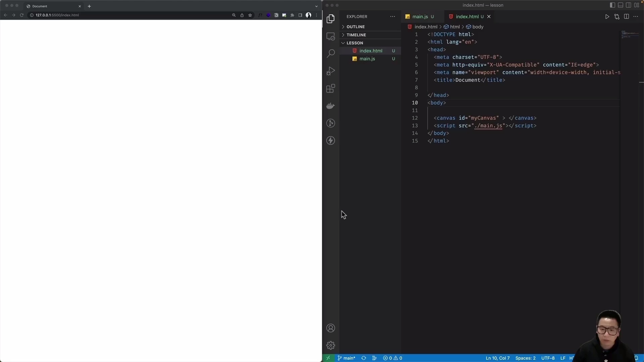Click Spaces: 2 indentation indicator
The width and height of the screenshot is (644, 362).
pyautogui.click(x=525, y=358)
